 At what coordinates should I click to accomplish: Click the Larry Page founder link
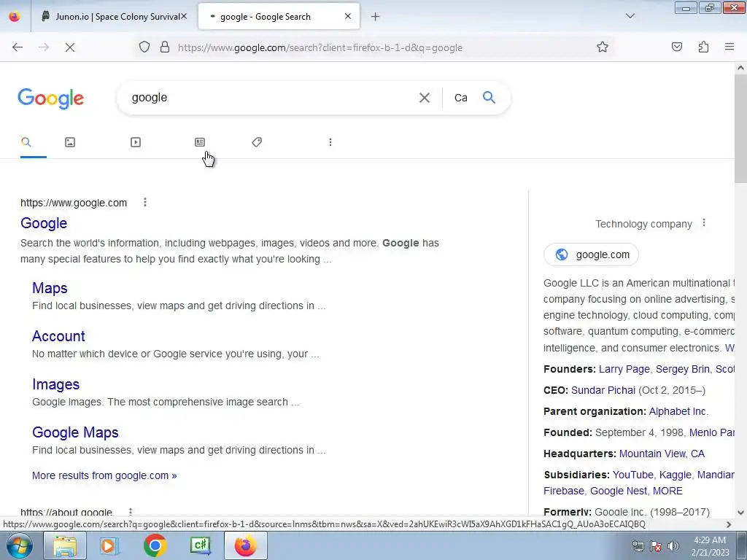click(624, 369)
